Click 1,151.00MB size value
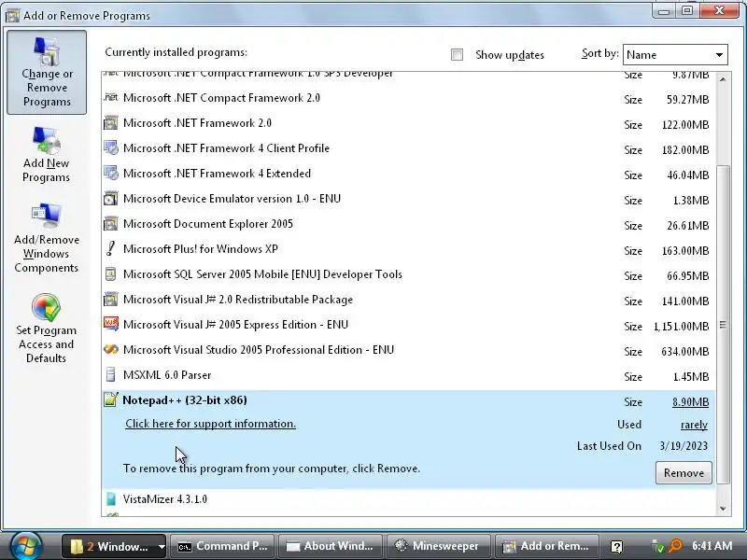This screenshot has width=747, height=560. (682, 327)
